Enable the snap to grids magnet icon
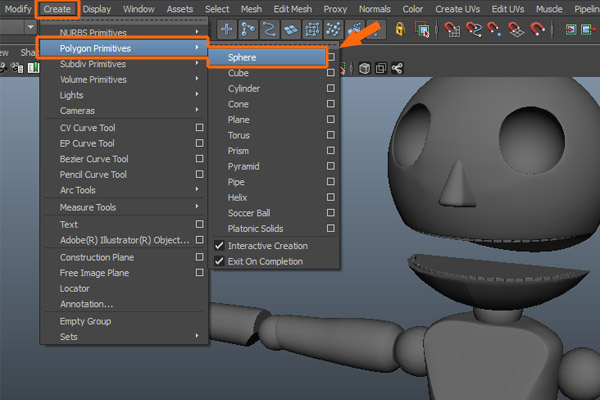Image resolution: width=600 pixels, height=400 pixels. [x=453, y=30]
